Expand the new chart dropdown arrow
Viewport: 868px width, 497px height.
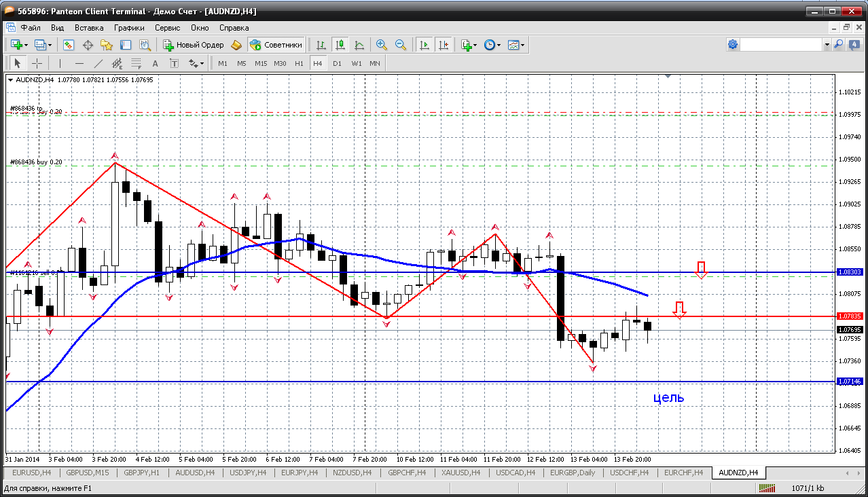26,45
